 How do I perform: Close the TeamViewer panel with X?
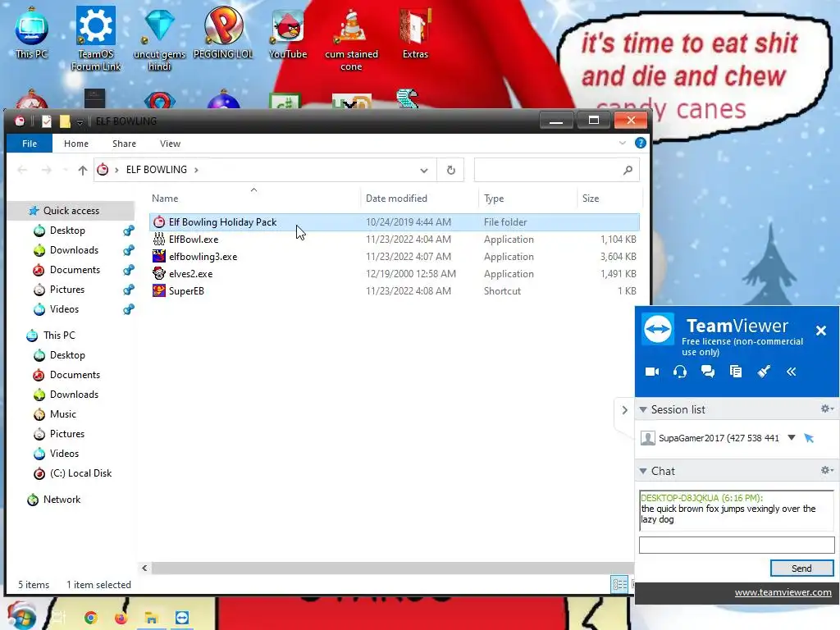(x=820, y=331)
